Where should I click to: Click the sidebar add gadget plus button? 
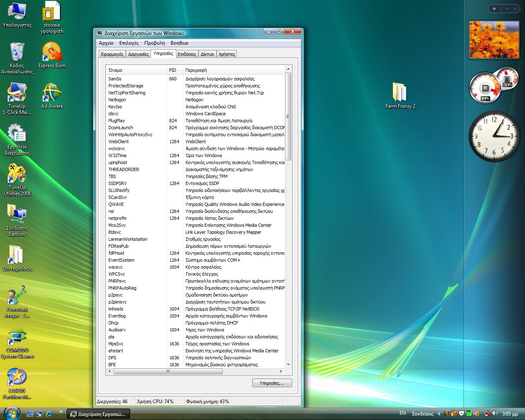tap(494, 8)
